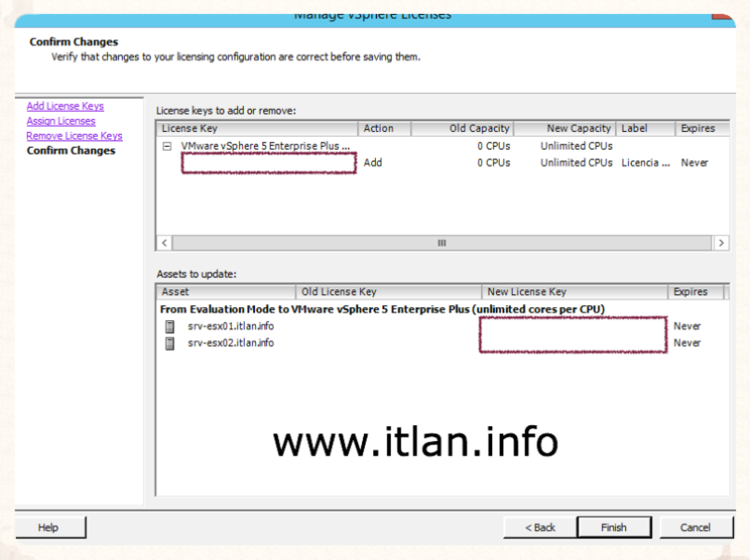The width and height of the screenshot is (750, 560).
Task: Click the srv-esx01.itlan.info host icon
Action: [169, 327]
